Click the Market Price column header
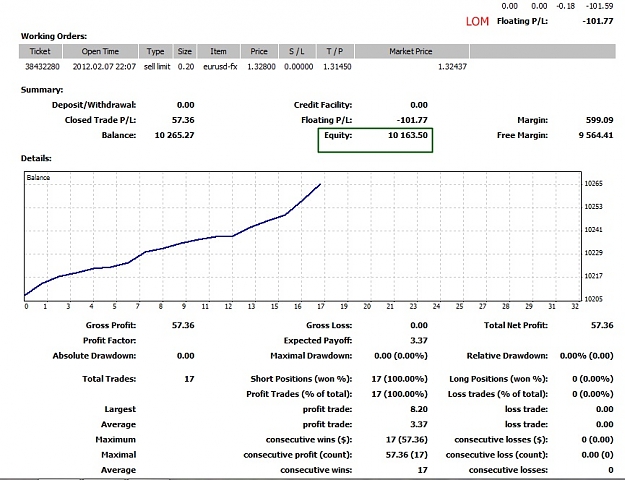This screenshot has width=625, height=480. [411, 51]
